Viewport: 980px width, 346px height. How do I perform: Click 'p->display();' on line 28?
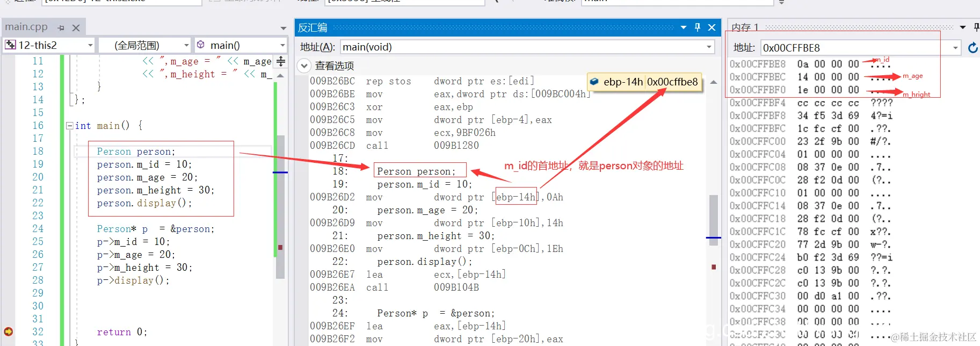(x=133, y=280)
